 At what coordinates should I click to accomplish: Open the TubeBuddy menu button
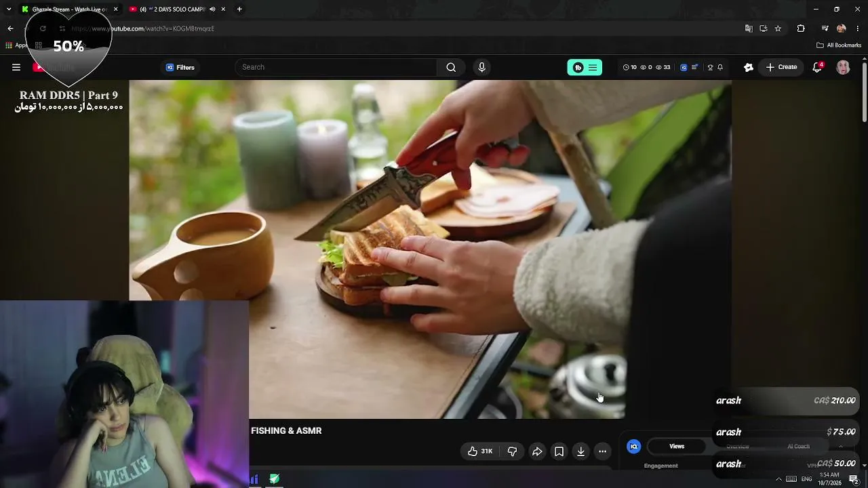(x=585, y=67)
